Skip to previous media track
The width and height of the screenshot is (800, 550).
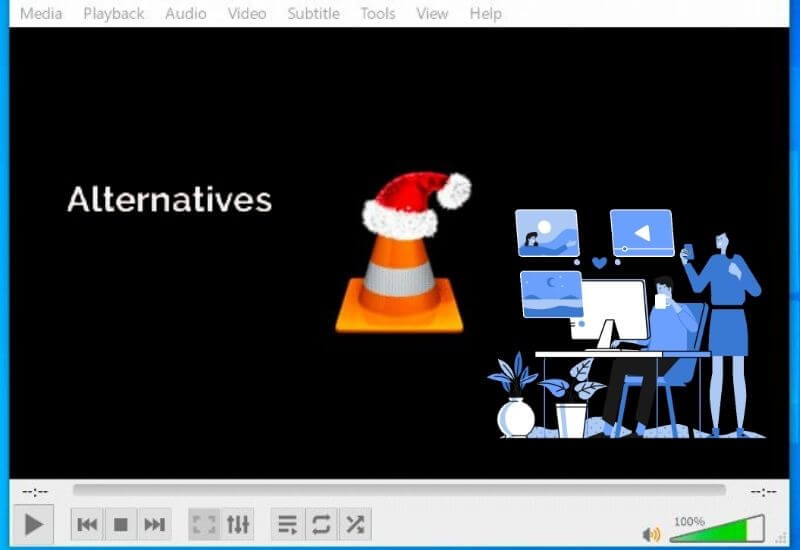[88, 524]
